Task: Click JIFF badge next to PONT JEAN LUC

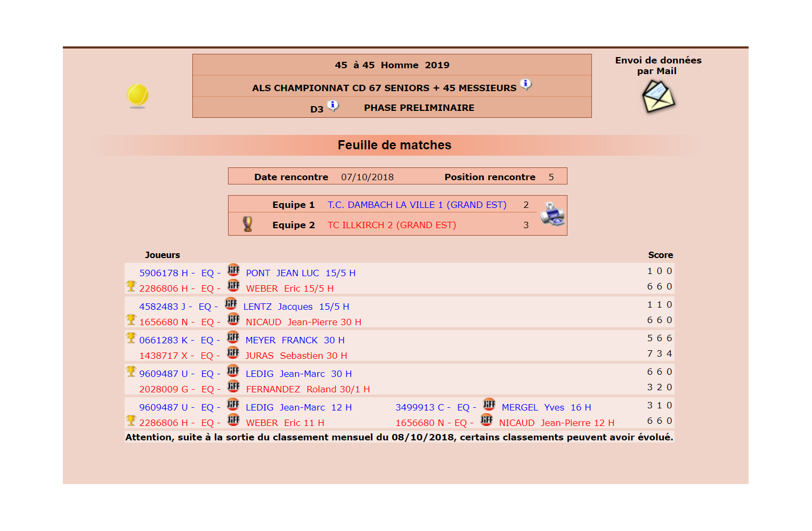Action: pyautogui.click(x=233, y=270)
